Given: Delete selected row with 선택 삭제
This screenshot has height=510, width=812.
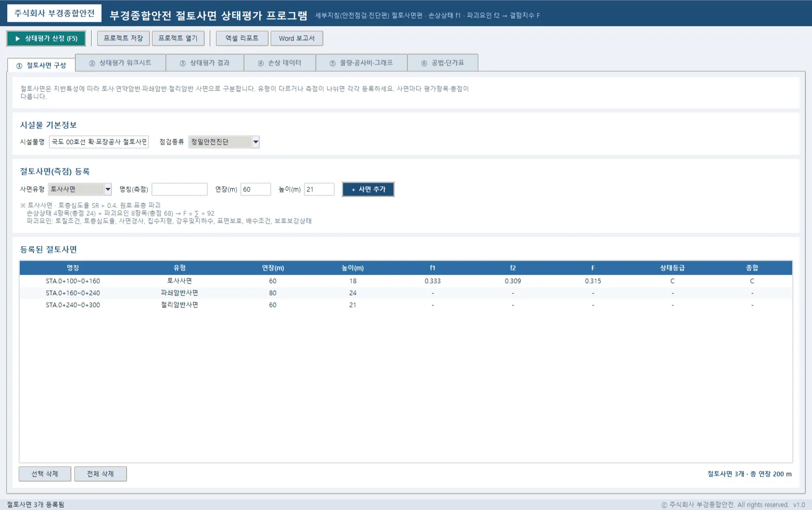Looking at the screenshot, I should pos(45,474).
